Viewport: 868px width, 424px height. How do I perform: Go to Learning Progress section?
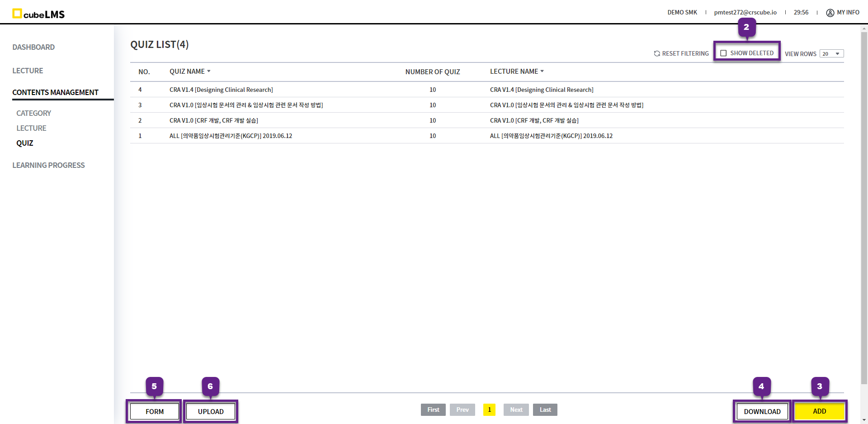(x=48, y=165)
